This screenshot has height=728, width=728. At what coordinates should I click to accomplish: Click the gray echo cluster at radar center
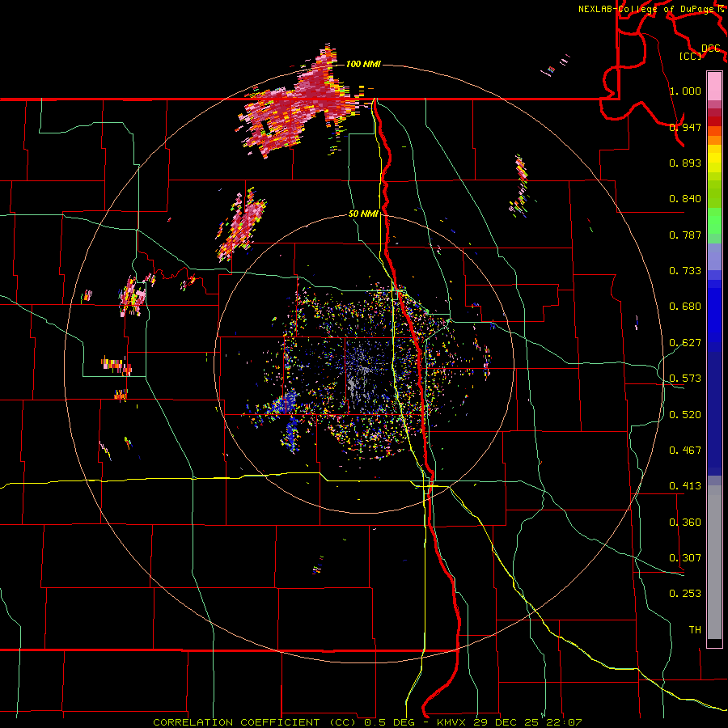coord(358,377)
